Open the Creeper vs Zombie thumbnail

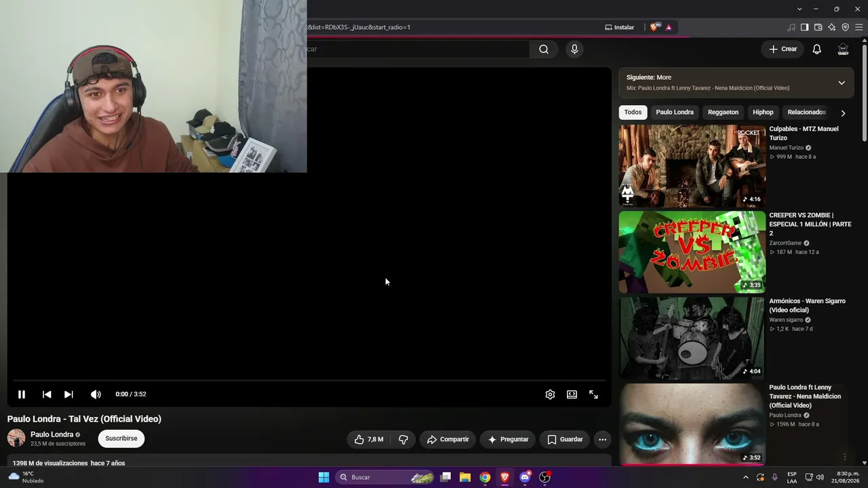[x=692, y=252]
